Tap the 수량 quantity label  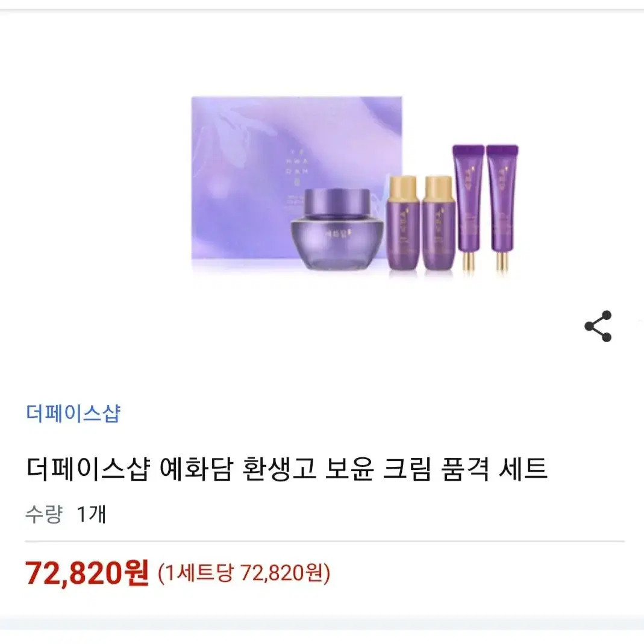[x=43, y=514]
